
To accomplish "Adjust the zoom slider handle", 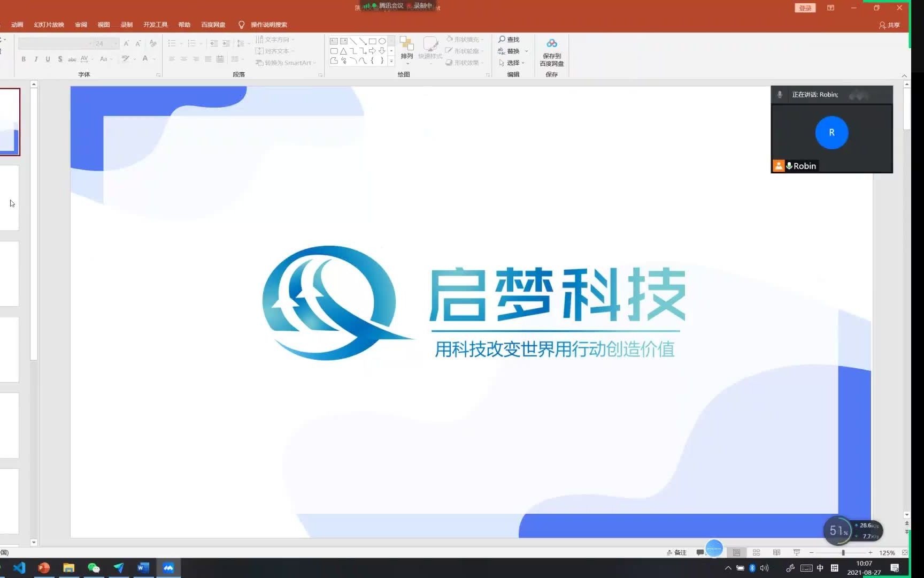I will coord(843,552).
